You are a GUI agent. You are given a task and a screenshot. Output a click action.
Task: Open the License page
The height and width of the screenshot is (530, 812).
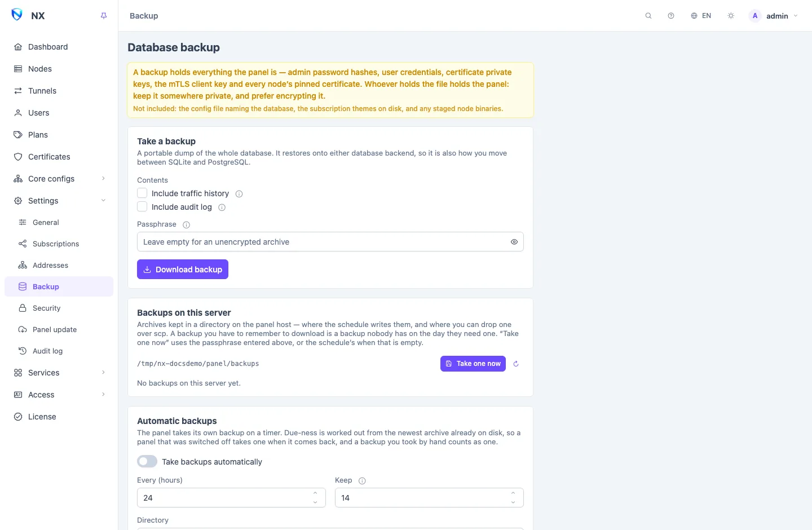point(59,417)
